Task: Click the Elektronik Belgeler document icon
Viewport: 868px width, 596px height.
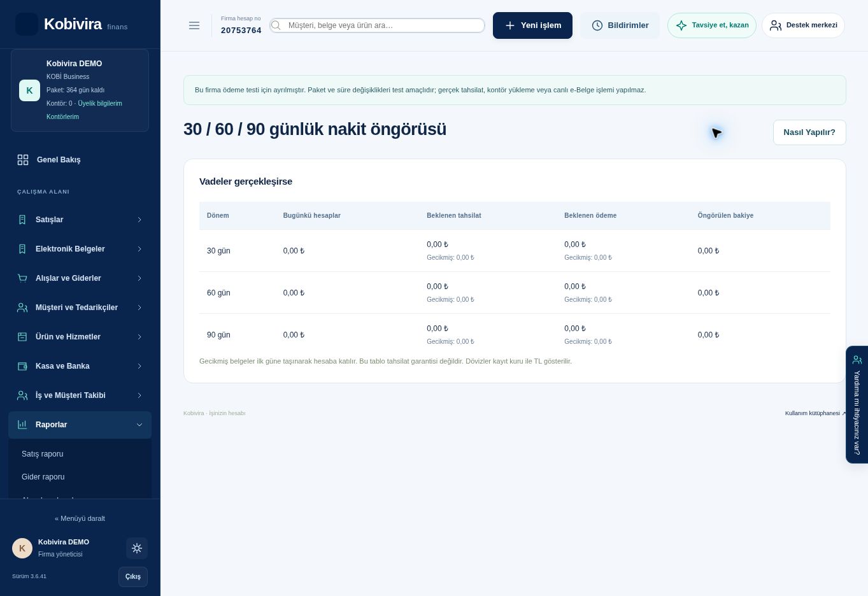Action: (22, 249)
